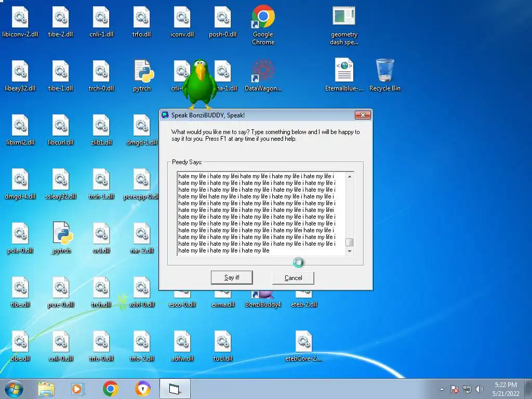Select the pytrch Python file icon

coord(142,75)
